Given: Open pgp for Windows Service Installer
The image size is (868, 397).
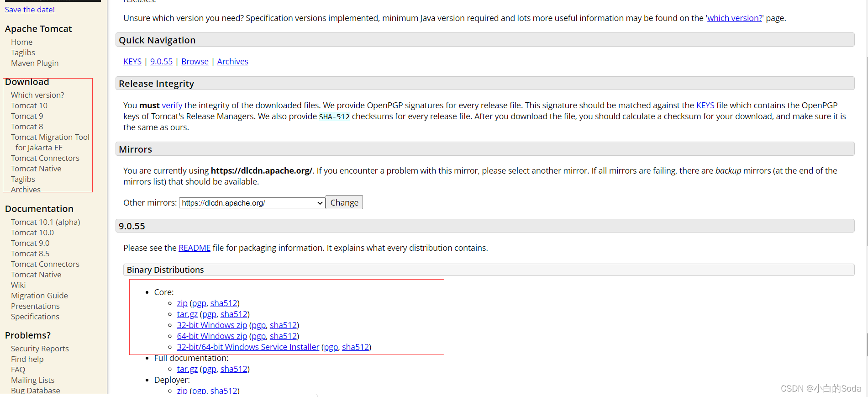Looking at the screenshot, I should tap(331, 347).
